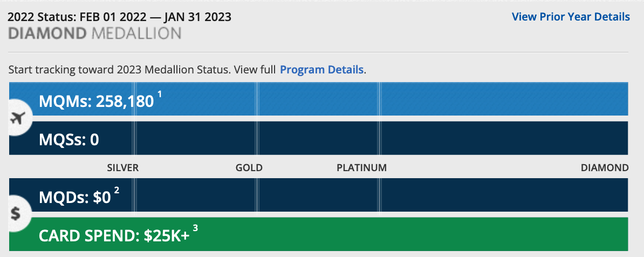The image size is (644, 257).
Task: Click the Gold threshold marker on MQMs bar
Action: [x=257, y=99]
